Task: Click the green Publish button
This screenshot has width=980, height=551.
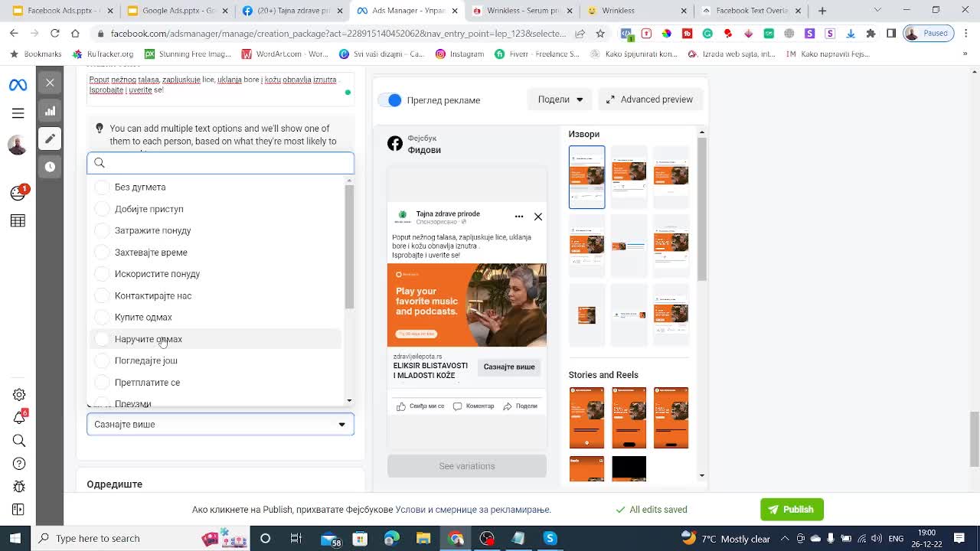Action: 792,510
